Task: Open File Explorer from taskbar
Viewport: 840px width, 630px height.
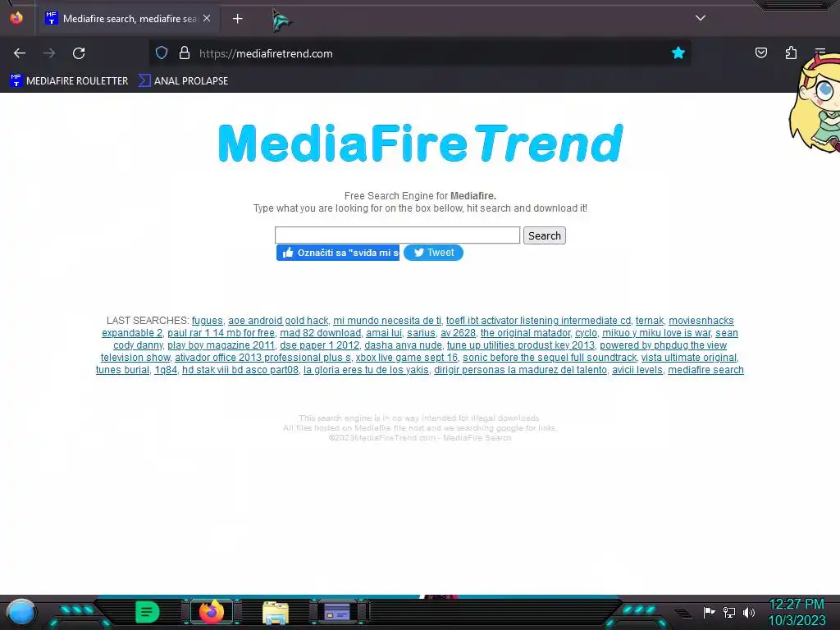Action: [x=276, y=612]
